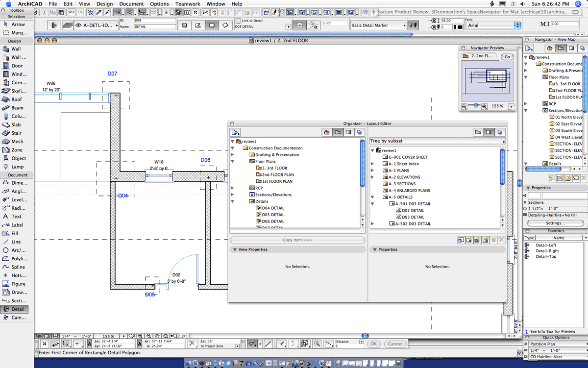Pick the Mesh tool
This screenshot has height=368, width=588.
[17, 141]
